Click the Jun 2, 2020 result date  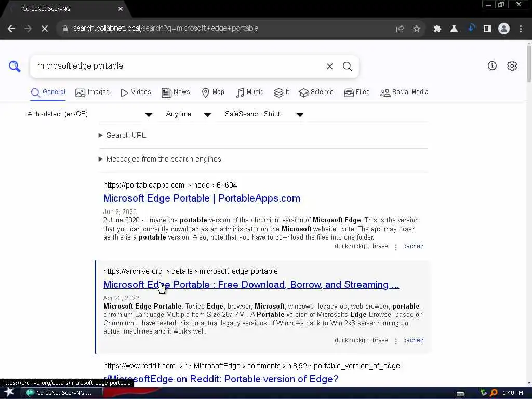(x=120, y=212)
